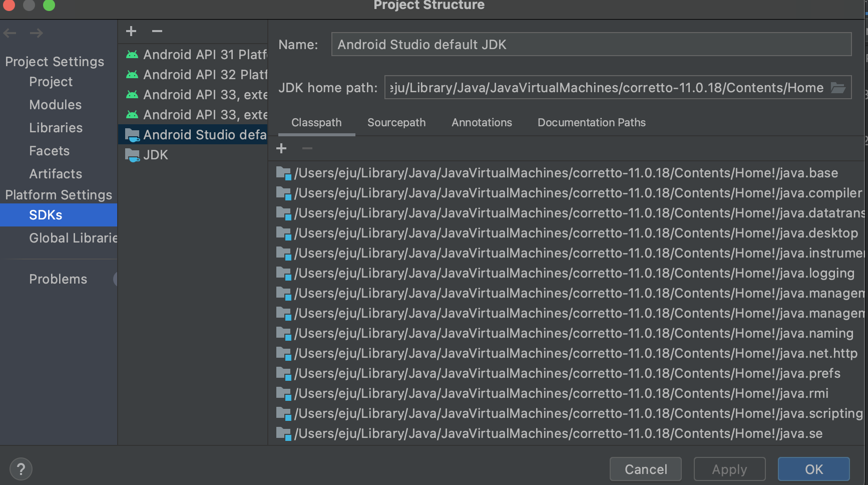868x485 pixels.
Task: Select the JDK entry in SDK list
Action: coord(193,155)
